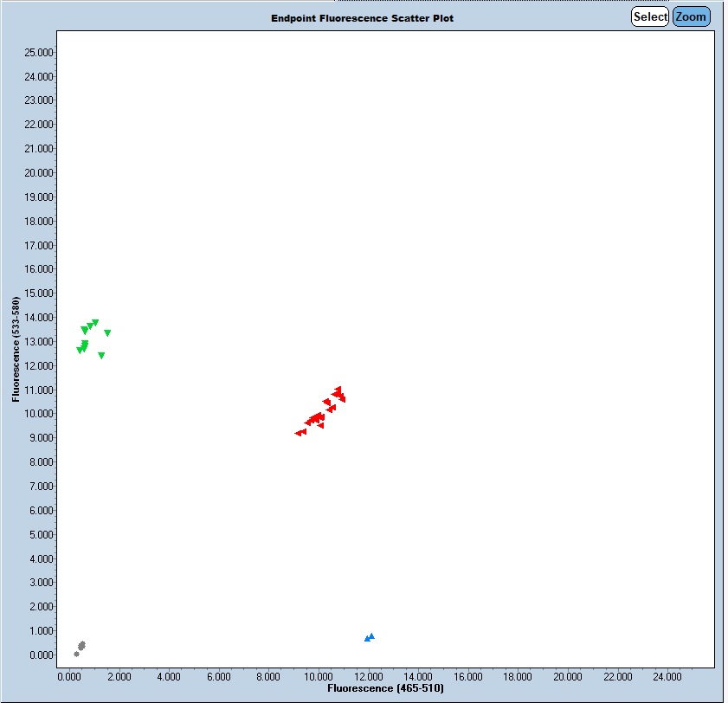
Task: Click the isolated lowest gray circle marker
Action: tap(76, 655)
